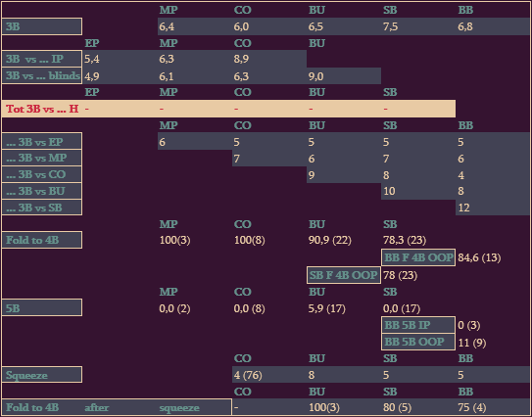Viewport: 532px width, 417px height.
Task: Click the 'BB 5B OOP' label
Action: point(418,342)
